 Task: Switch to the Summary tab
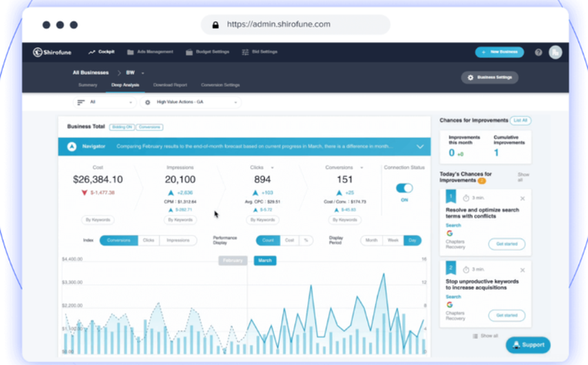(88, 85)
